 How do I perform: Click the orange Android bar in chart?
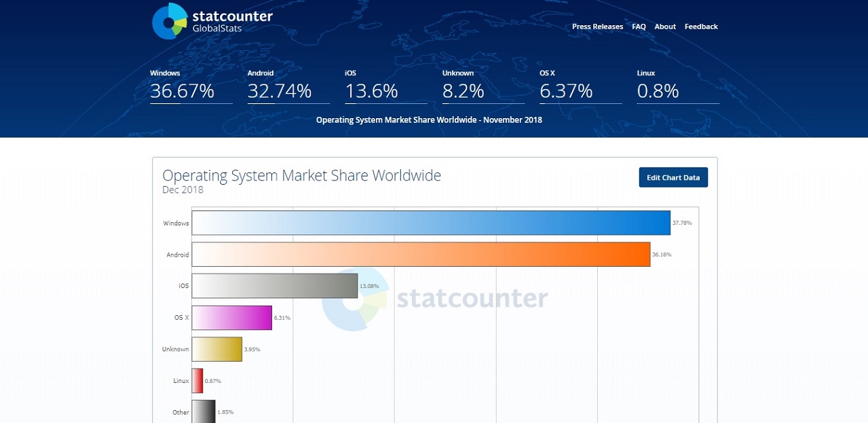click(421, 255)
